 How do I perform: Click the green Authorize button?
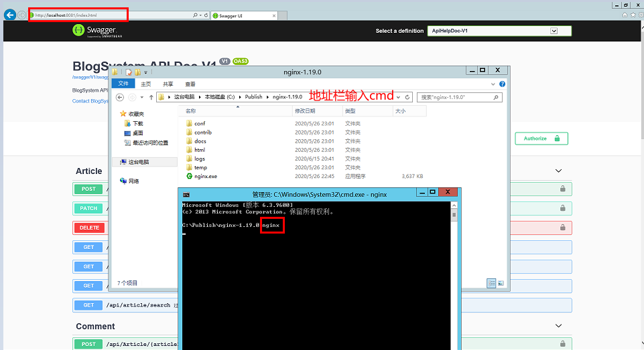click(x=541, y=139)
